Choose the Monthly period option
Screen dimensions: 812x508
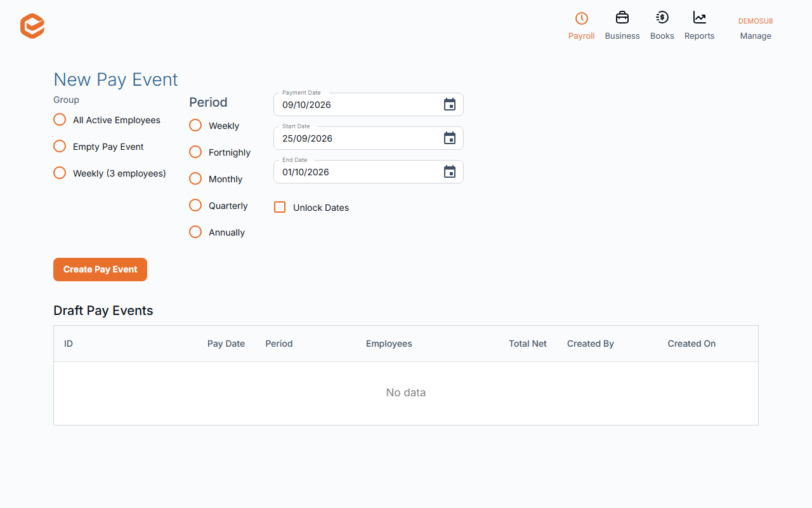pyautogui.click(x=195, y=179)
